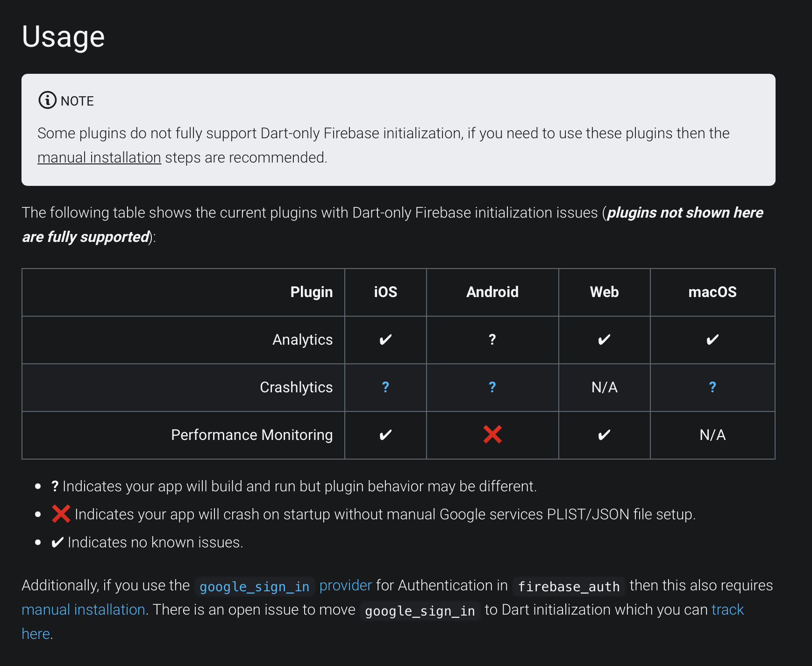
Task: Click the Plugin column header
Action: [311, 292]
